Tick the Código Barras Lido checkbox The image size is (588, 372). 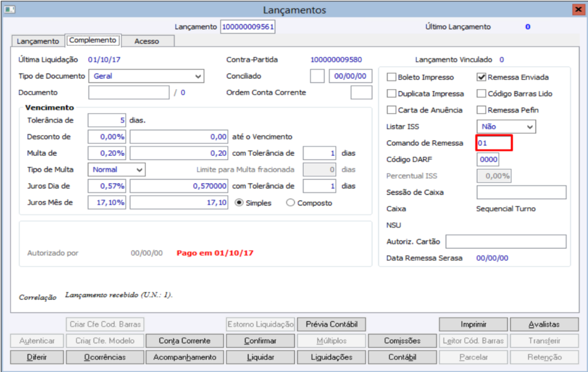[x=481, y=93]
